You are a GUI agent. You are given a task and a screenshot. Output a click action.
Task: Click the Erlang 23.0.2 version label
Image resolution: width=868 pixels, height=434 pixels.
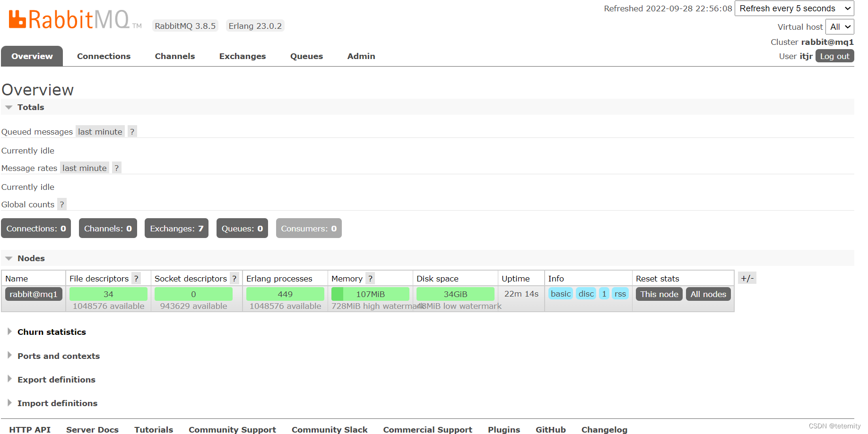coord(255,26)
